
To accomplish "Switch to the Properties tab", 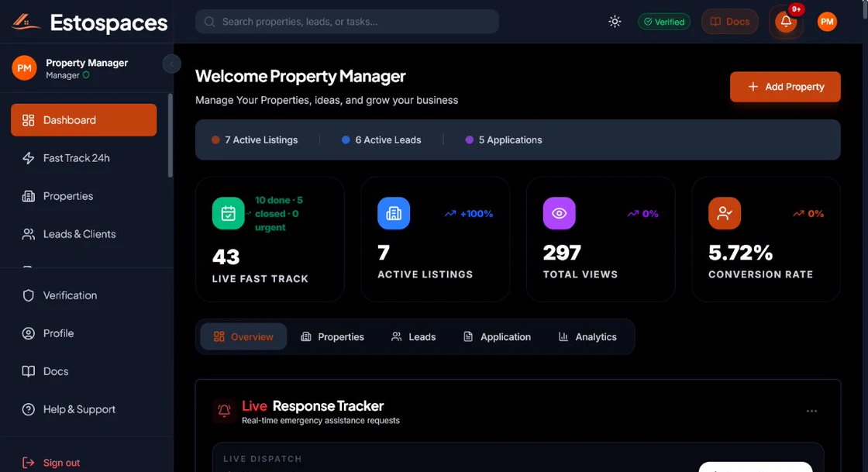I will (x=332, y=336).
